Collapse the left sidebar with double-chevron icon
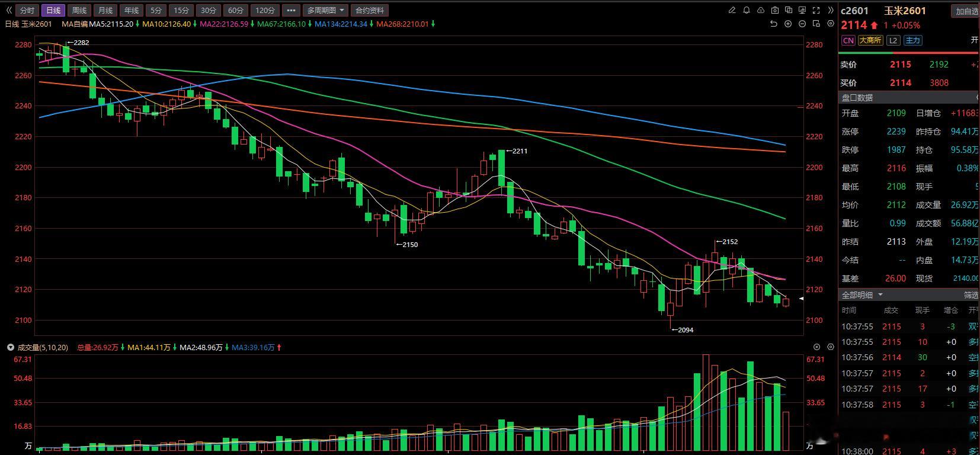The width and height of the screenshot is (980, 455). tap(8, 10)
